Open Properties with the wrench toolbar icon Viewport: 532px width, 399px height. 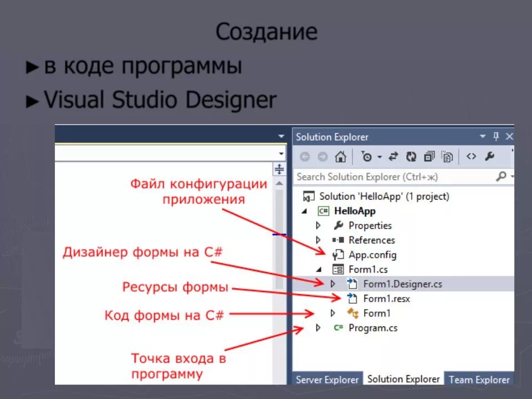pos(489,156)
